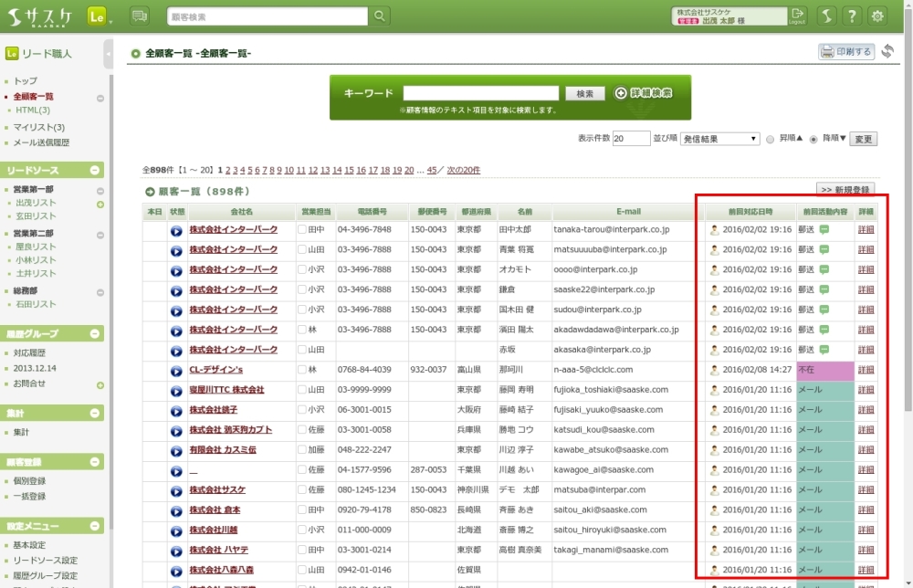Collapse the 営業第二部 tree group
Screen dimensions: 913x588
[x=100, y=233]
